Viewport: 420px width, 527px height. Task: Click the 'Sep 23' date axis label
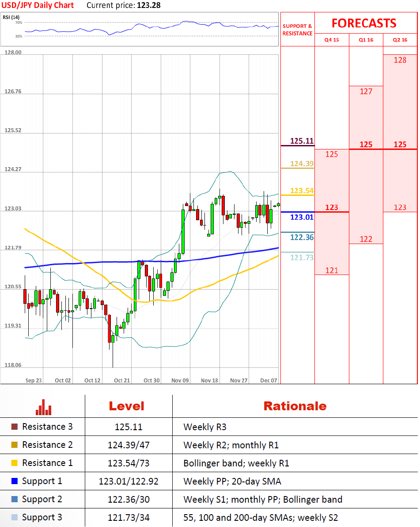click(34, 381)
